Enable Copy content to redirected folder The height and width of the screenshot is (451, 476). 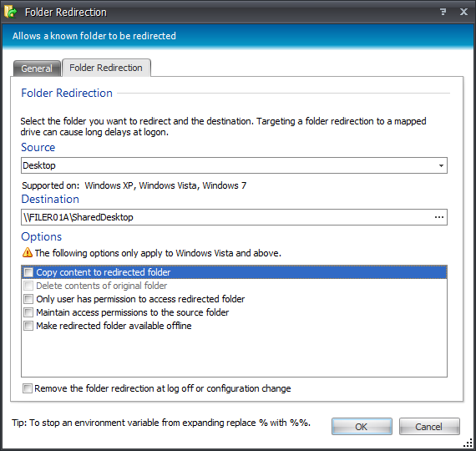[28, 272]
